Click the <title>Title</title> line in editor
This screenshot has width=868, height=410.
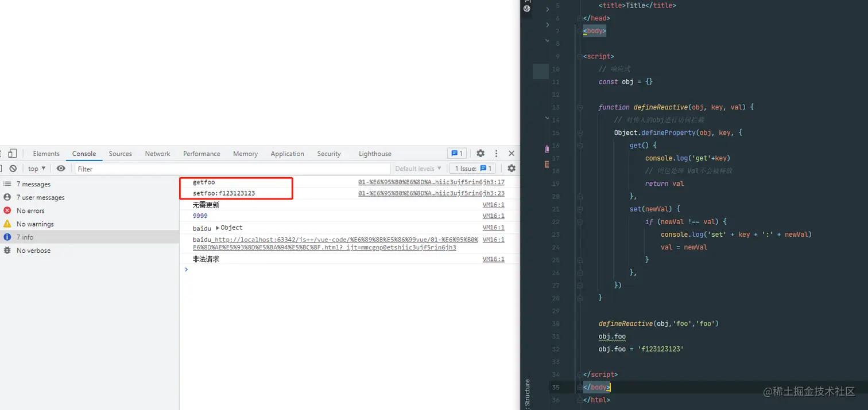[x=637, y=5]
